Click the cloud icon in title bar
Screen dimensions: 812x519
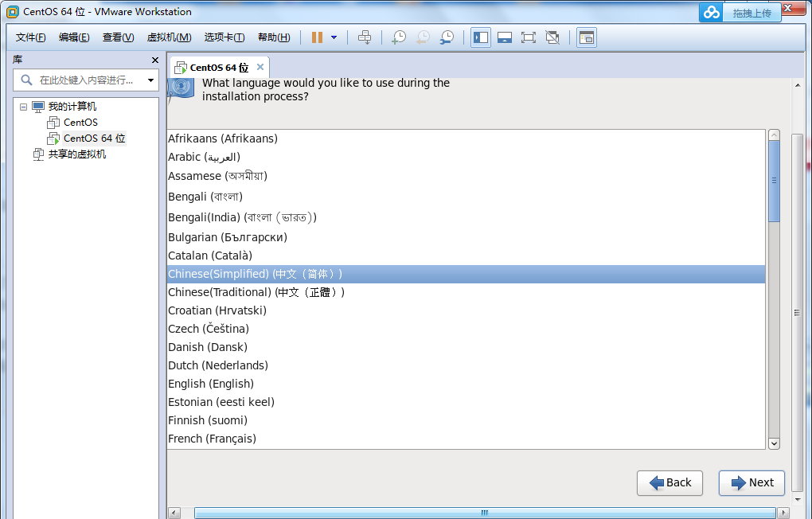point(712,13)
